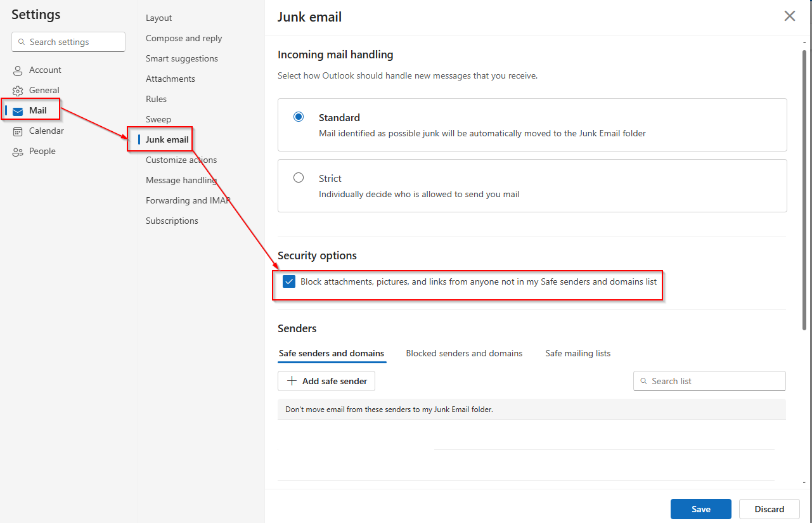
Task: Switch to Blocked senders and domains tab
Action: 465,353
